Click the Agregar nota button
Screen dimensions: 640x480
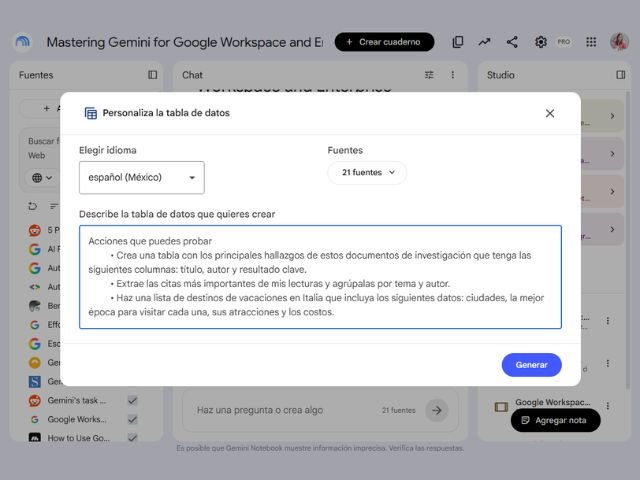point(556,420)
